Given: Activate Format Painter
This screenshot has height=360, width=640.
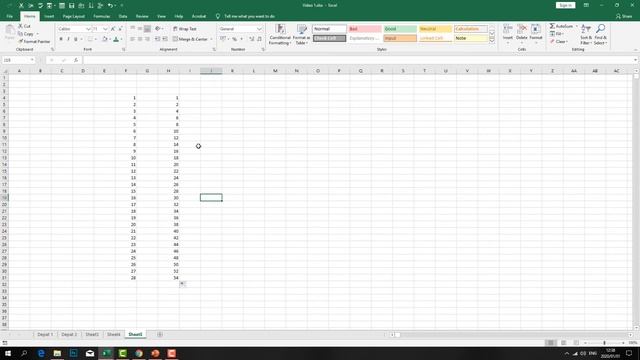Looking at the screenshot, I should pyautogui.click(x=34, y=42).
